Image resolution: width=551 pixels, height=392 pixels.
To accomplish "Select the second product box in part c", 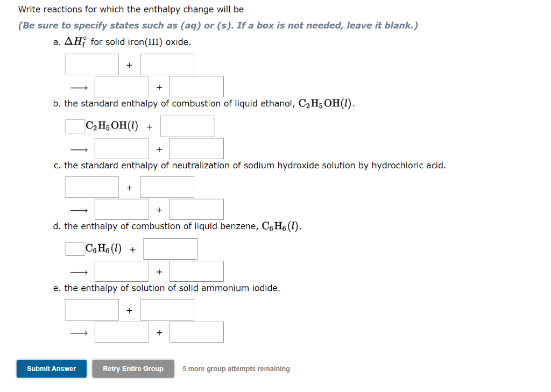I will point(196,209).
